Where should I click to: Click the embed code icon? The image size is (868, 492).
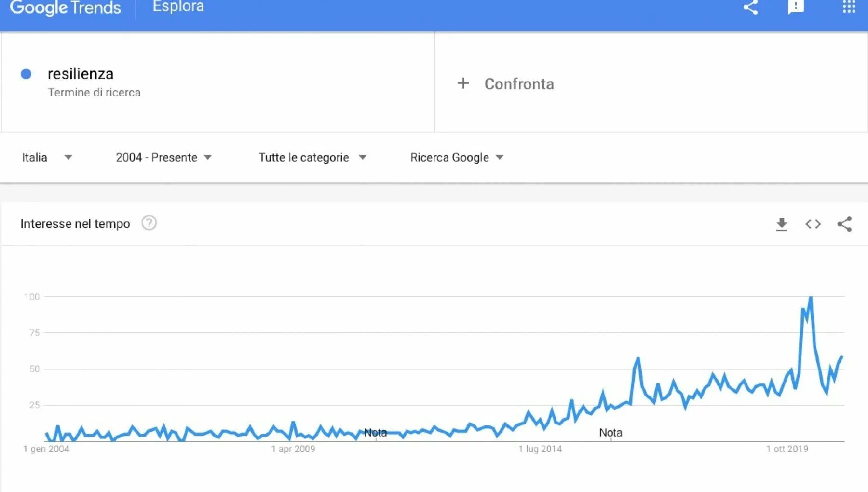point(813,224)
